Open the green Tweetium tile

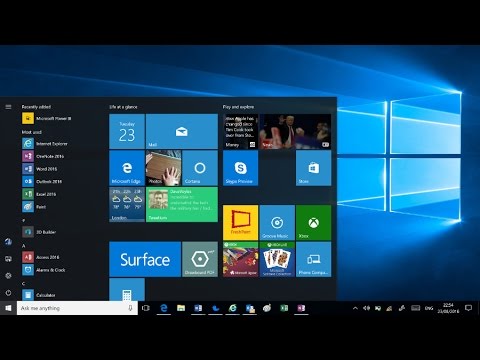coord(182,204)
